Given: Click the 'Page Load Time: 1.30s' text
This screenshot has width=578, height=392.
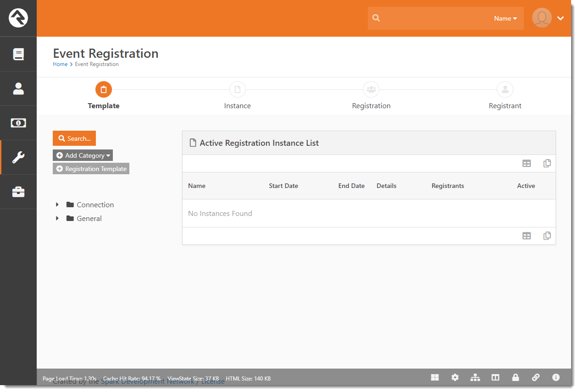Looking at the screenshot, I should coord(69,378).
